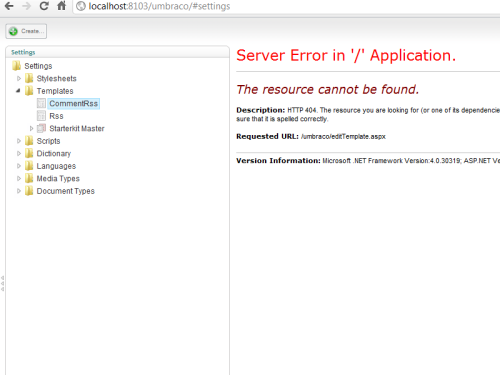Collapse the Templates tree node
Image resolution: width=500 pixels, height=375 pixels.
pyautogui.click(x=18, y=91)
